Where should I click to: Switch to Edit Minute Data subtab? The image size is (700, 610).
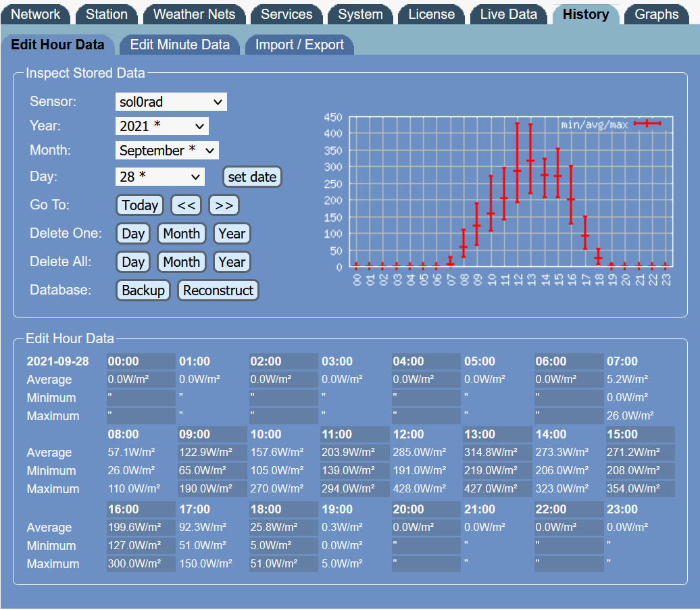(180, 45)
